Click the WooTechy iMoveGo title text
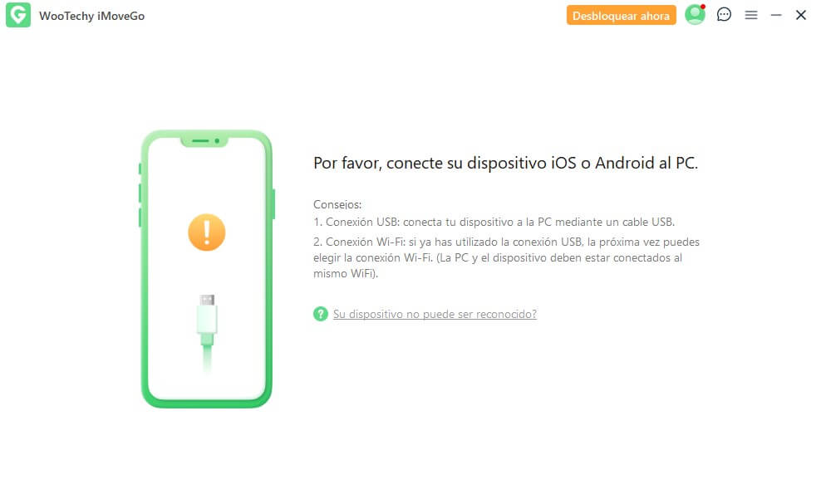The height and width of the screenshot is (504, 821). (91, 16)
